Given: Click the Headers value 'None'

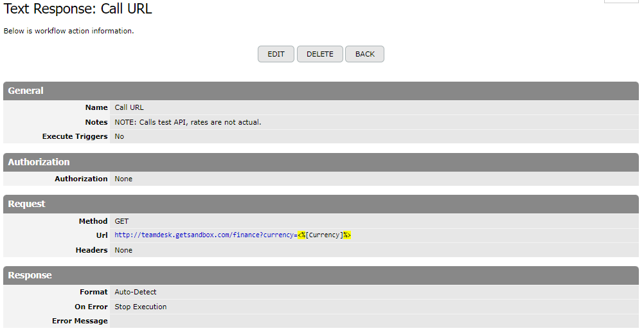Looking at the screenshot, I should point(123,250).
